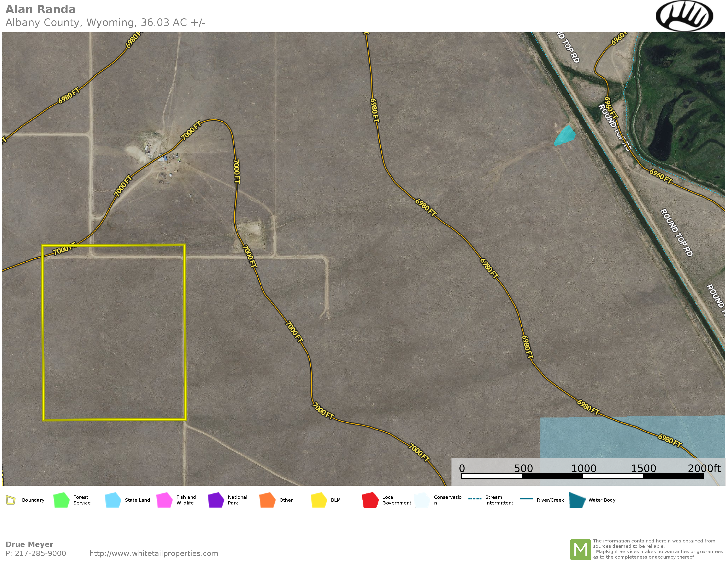Viewport: 728px width, 563px height.
Task: Click the Alan Randa title heading
Action: pos(41,9)
